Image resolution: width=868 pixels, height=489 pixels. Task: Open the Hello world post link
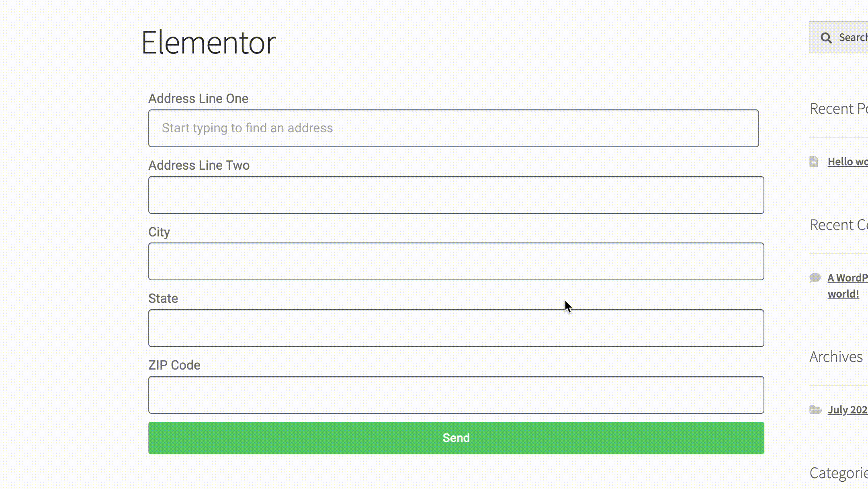[x=847, y=161]
